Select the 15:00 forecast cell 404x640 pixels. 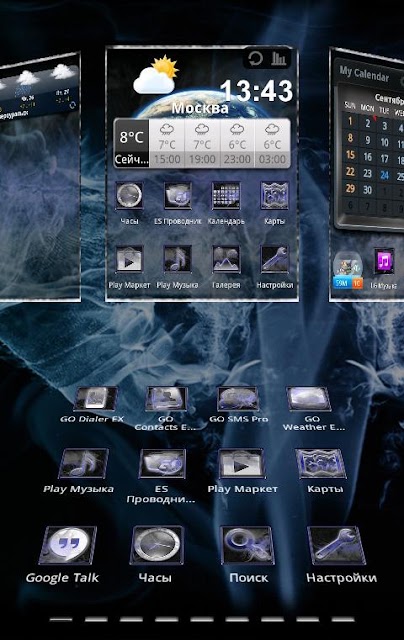coord(167,143)
